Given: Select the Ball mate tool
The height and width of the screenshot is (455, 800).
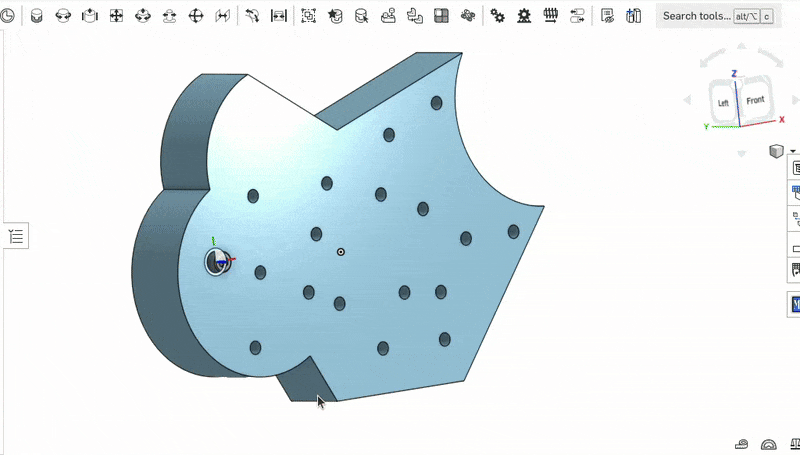Looking at the screenshot, I should (196, 16).
